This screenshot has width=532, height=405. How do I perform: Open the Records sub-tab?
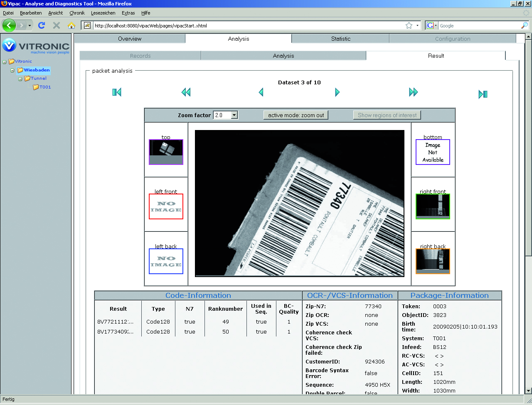point(140,56)
